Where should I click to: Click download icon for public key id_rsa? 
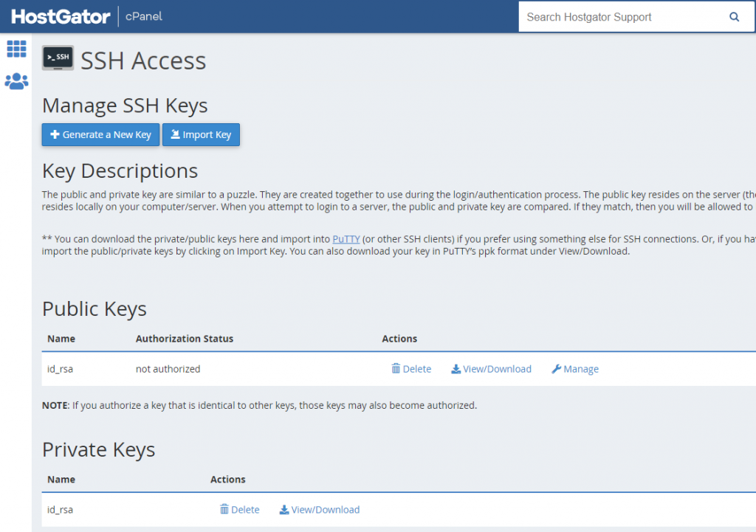click(456, 369)
